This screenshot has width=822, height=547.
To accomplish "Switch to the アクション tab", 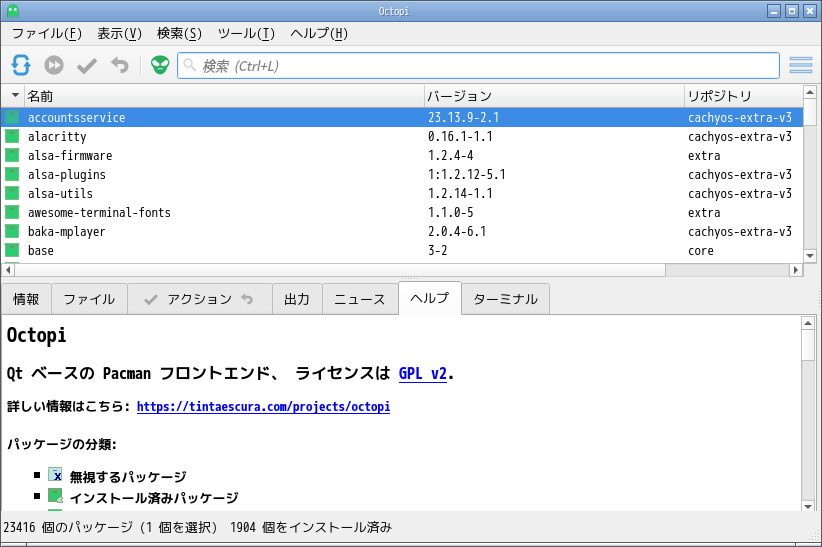I will pyautogui.click(x=200, y=299).
